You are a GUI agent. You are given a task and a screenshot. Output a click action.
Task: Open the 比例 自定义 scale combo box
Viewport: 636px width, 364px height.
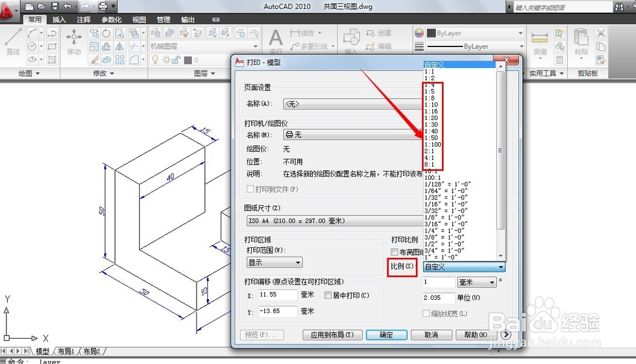[464, 267]
